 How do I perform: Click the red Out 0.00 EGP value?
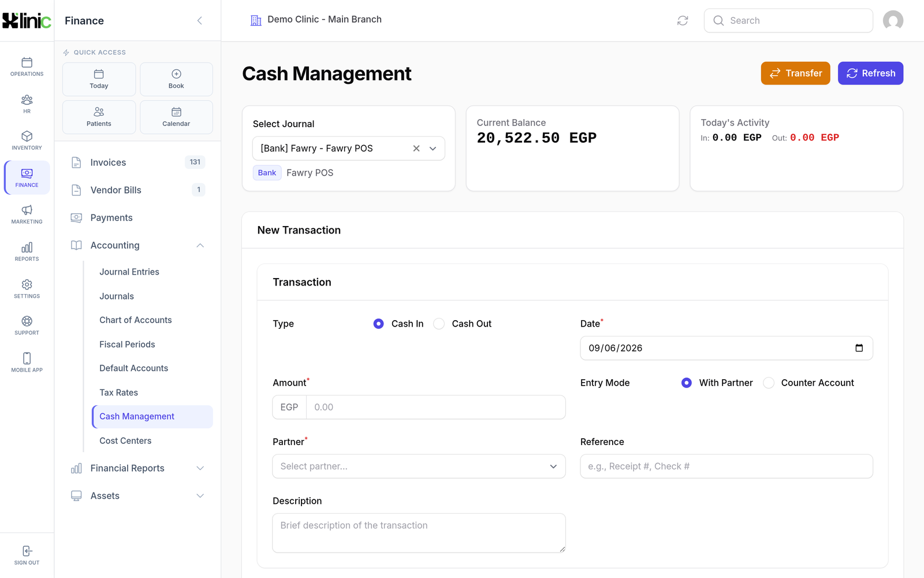pyautogui.click(x=814, y=138)
